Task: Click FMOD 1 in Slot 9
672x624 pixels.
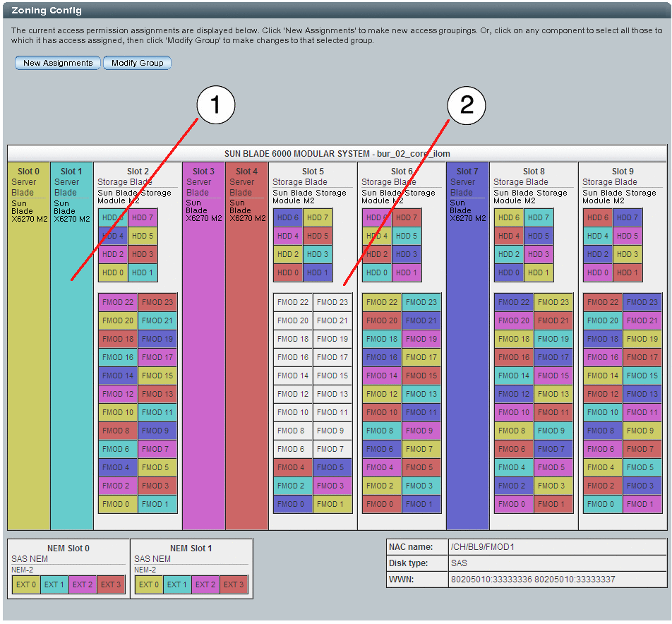Action: 642,505
